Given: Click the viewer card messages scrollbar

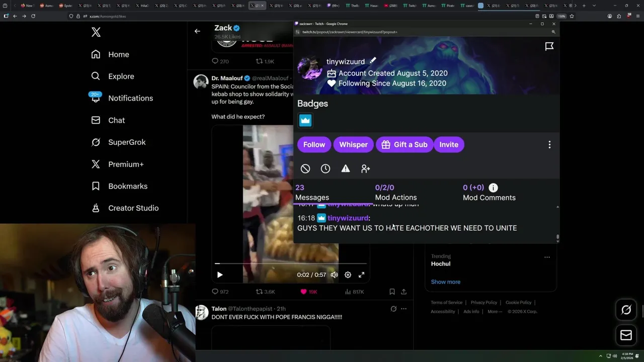Looking at the screenshot, I should tap(557, 237).
